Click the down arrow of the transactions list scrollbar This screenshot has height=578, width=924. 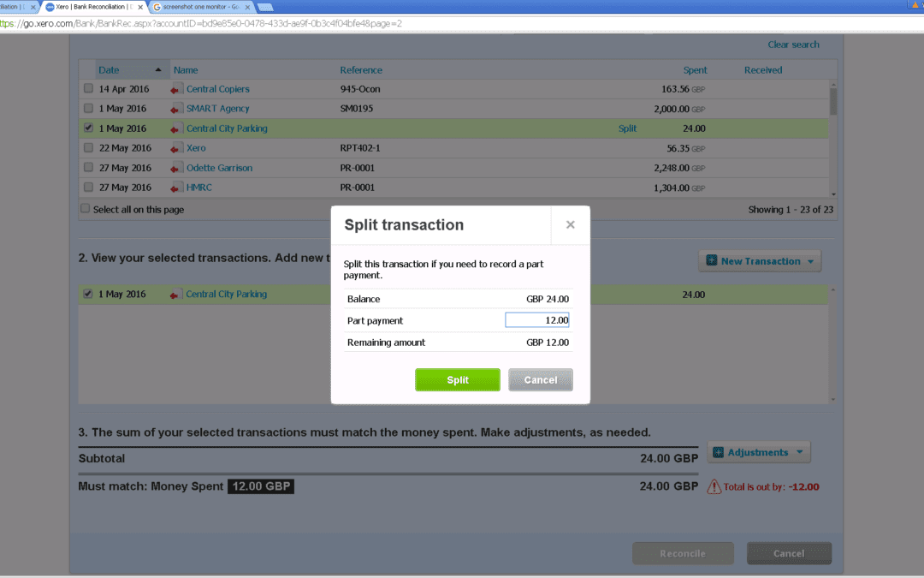(x=833, y=194)
